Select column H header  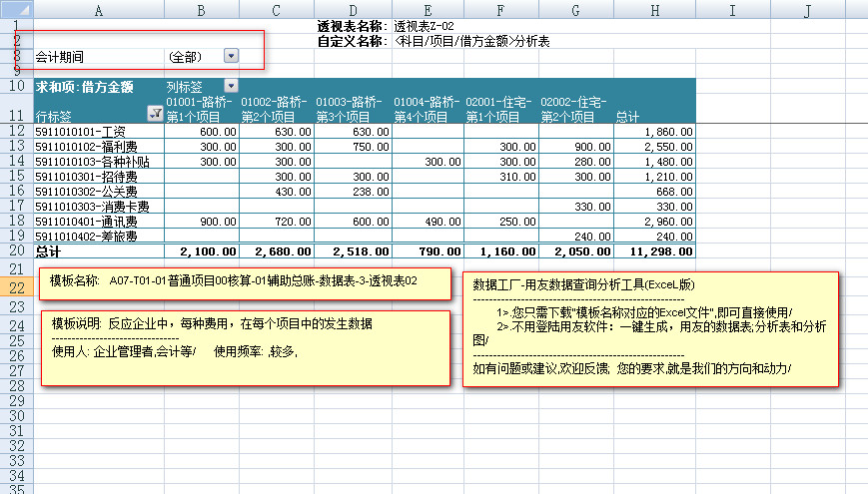[x=654, y=9]
